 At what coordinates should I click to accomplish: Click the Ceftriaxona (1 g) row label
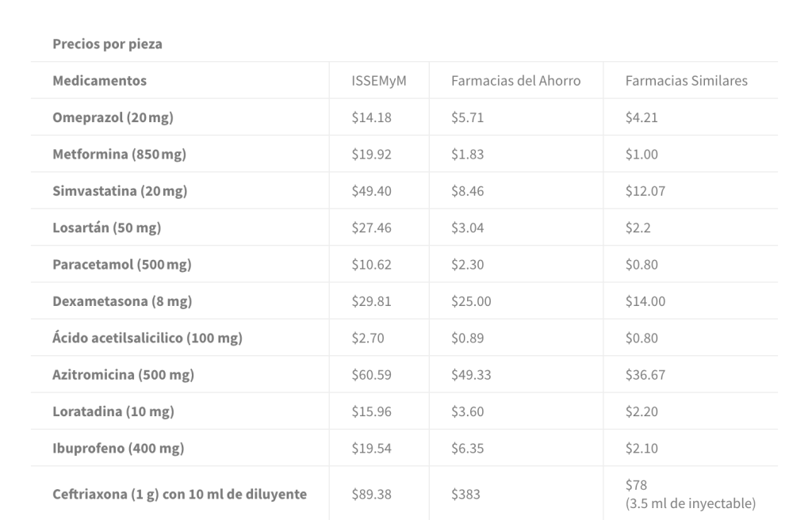click(179, 494)
